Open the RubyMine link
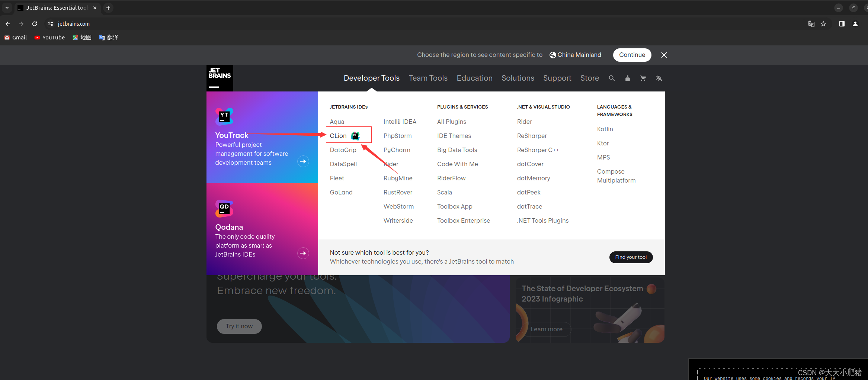This screenshot has width=868, height=380. (x=398, y=178)
